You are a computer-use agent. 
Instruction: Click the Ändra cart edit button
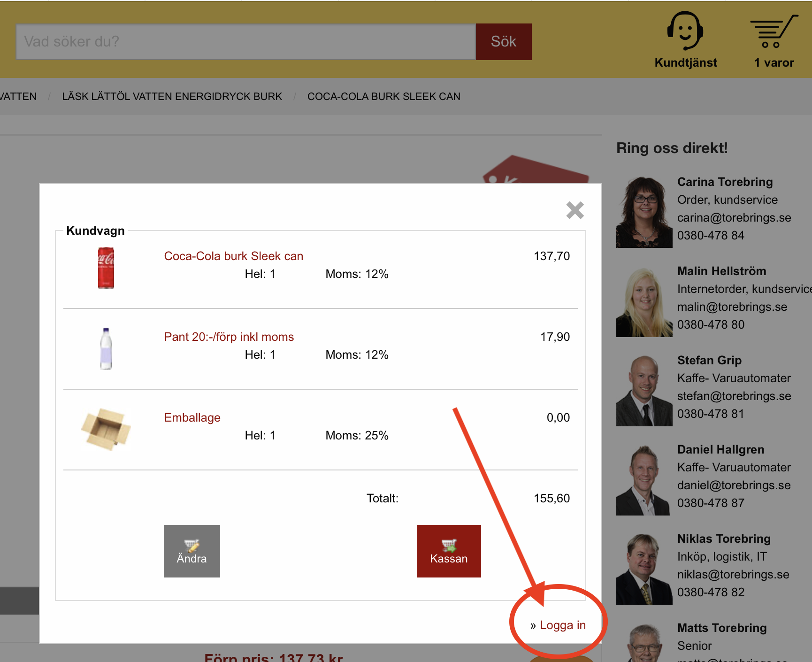click(192, 551)
